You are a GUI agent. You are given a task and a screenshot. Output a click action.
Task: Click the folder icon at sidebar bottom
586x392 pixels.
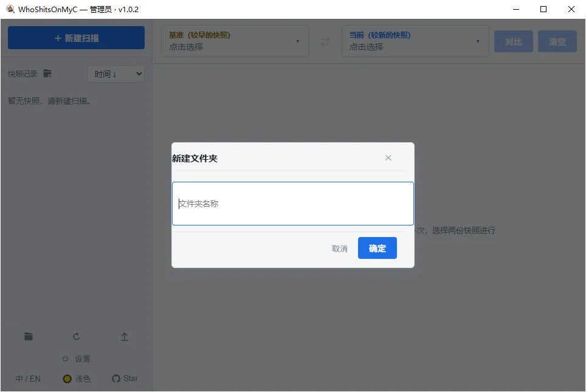coord(29,336)
